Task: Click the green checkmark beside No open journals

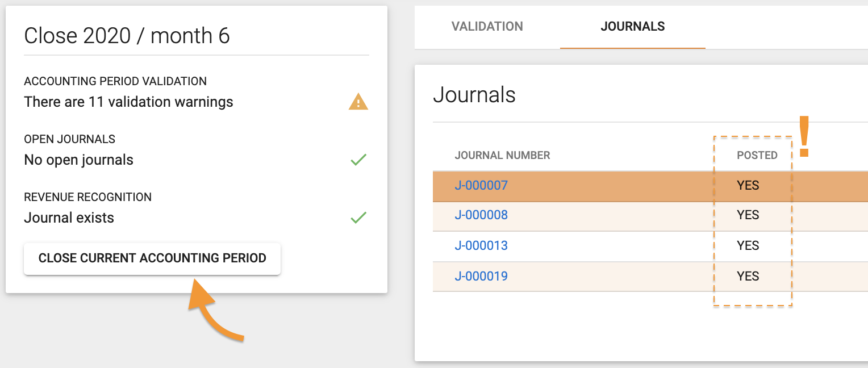Action: [x=358, y=160]
